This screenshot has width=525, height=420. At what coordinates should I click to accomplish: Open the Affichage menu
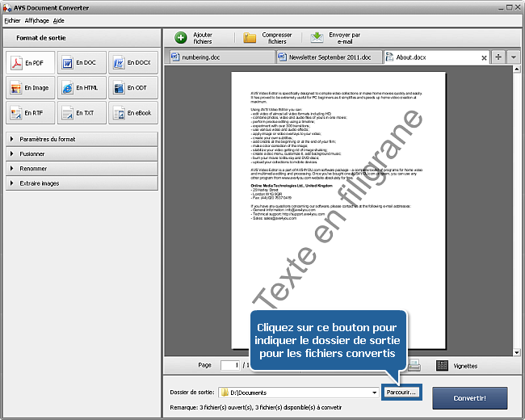click(x=37, y=20)
